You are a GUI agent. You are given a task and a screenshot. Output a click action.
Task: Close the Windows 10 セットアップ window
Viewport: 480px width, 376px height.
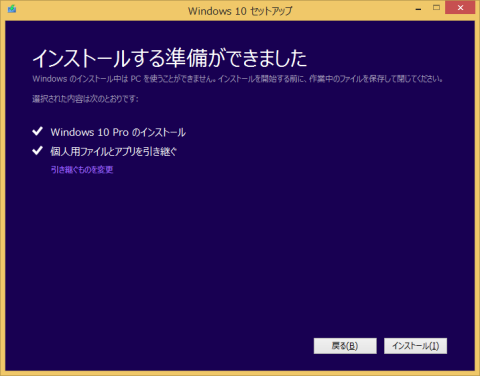pos(460,8)
